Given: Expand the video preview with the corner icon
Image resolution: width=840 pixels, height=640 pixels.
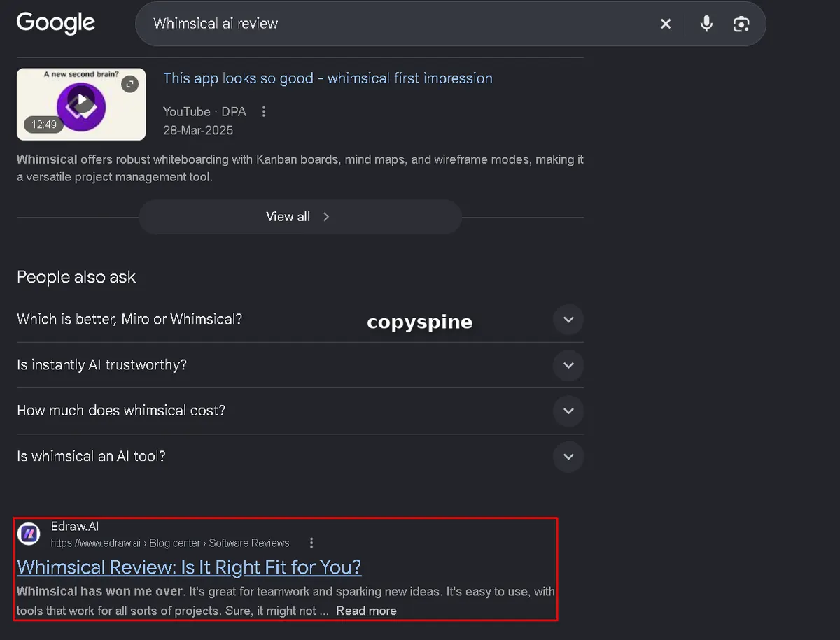Looking at the screenshot, I should (x=129, y=85).
